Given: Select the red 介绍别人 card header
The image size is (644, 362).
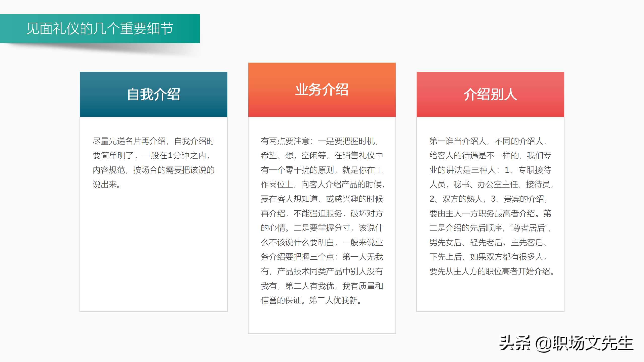Looking at the screenshot, I should point(490,94).
